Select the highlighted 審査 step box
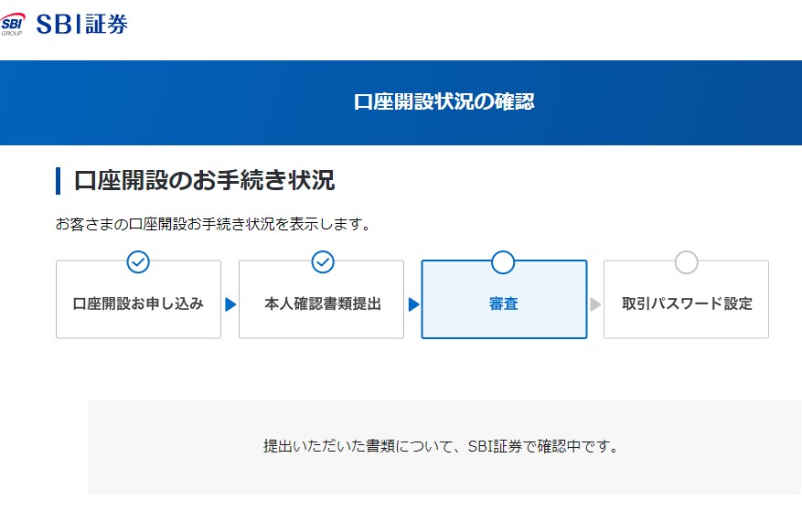This screenshot has height=532, width=802. (504, 300)
